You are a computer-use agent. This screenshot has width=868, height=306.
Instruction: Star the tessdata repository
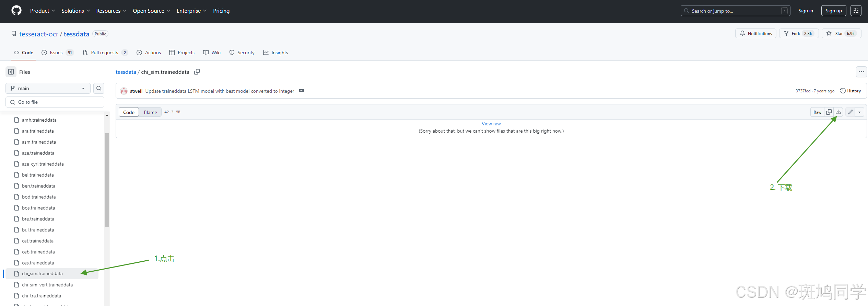click(x=842, y=33)
